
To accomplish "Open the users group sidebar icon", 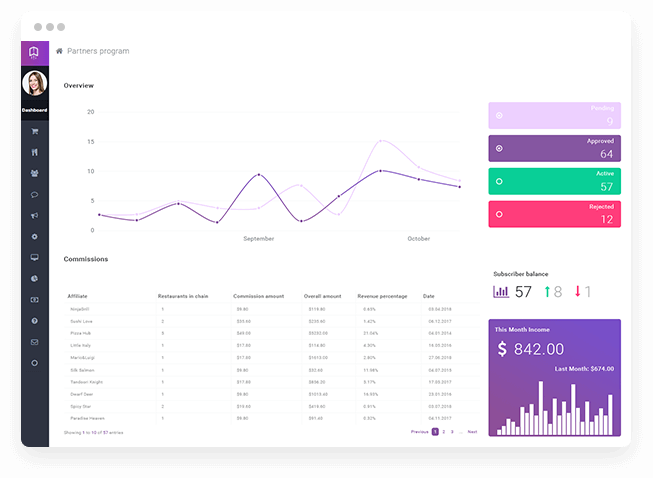I will pos(34,173).
